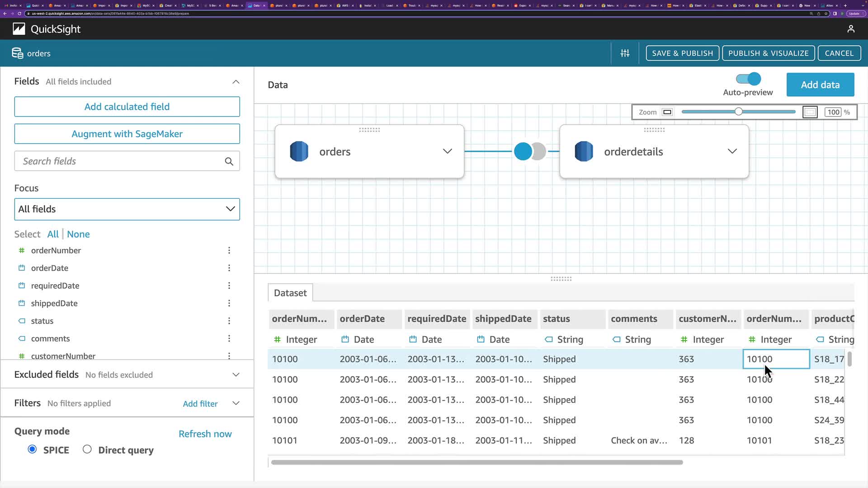Open the status field three-dot menu
Viewport: 868px width, 488px height.
coord(229,321)
